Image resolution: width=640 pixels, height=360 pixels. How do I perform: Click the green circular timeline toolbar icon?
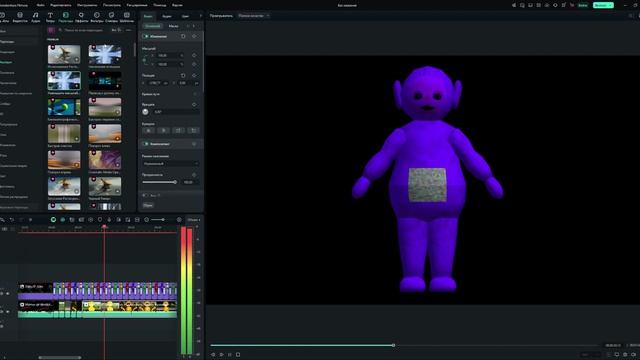(53, 220)
